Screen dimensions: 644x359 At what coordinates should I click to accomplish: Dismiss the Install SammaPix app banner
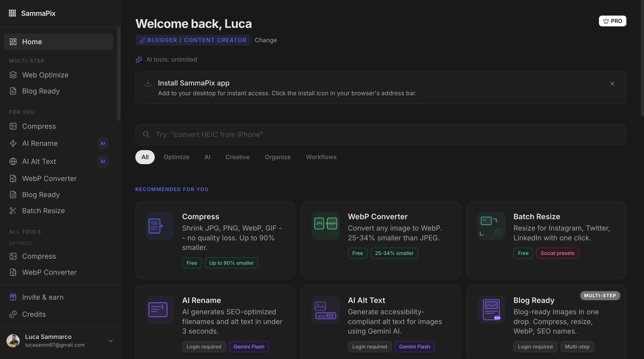pyautogui.click(x=612, y=84)
